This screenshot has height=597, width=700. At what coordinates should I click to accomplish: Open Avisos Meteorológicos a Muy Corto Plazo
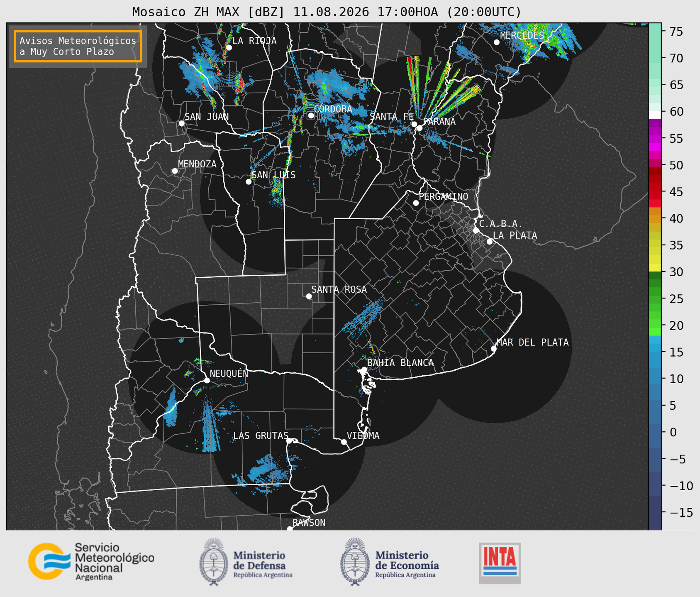[78, 46]
